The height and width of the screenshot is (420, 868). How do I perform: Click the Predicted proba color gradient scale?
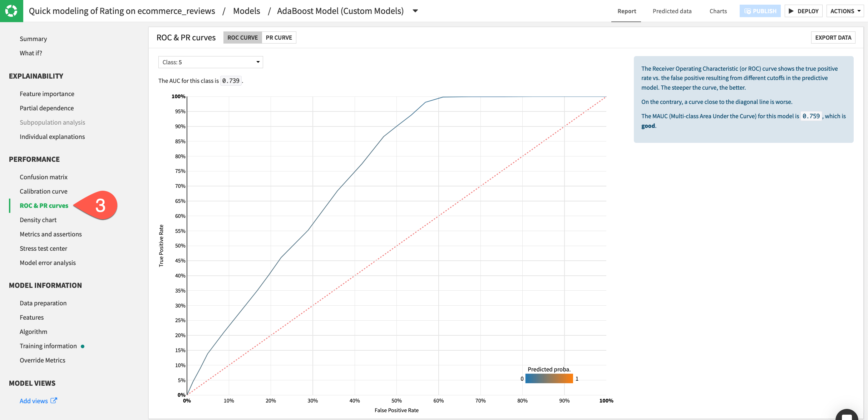click(x=549, y=379)
